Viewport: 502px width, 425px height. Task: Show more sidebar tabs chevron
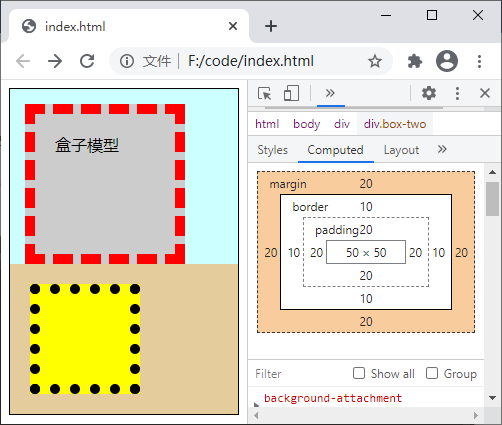click(x=442, y=149)
